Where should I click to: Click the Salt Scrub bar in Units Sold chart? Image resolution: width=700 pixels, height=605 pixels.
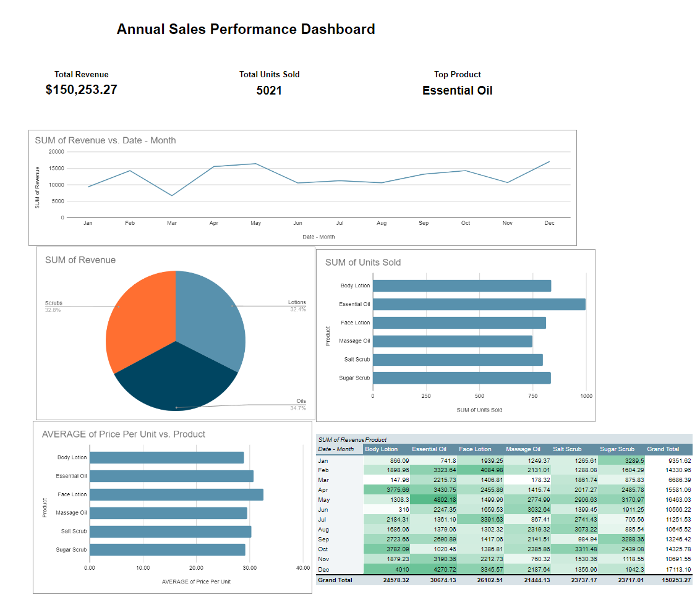point(458,360)
